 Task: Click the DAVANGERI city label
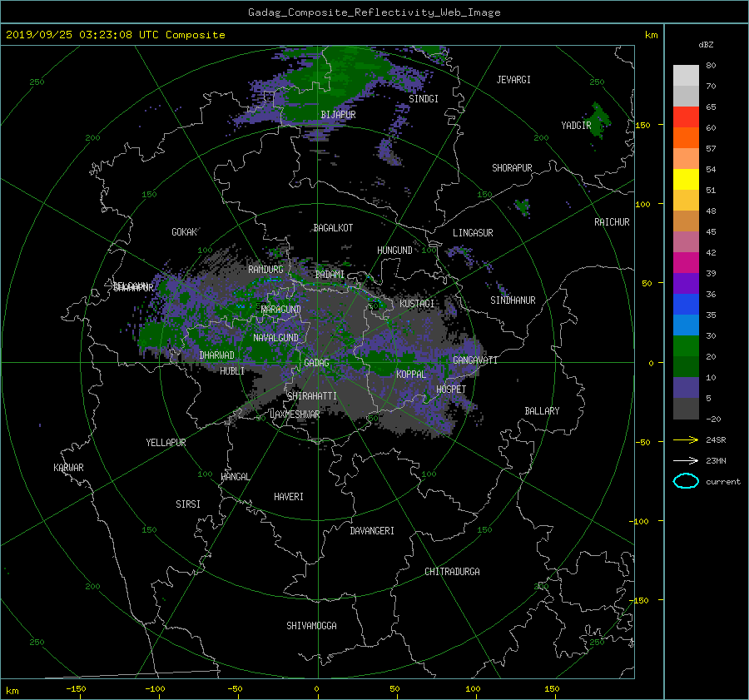click(x=372, y=531)
